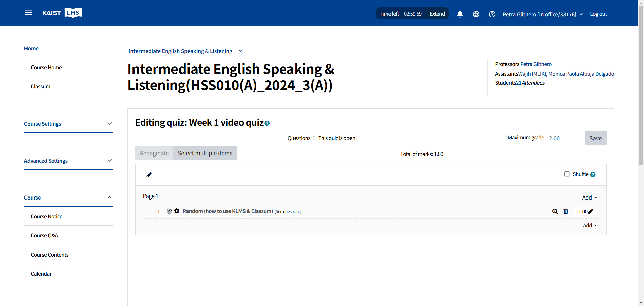Open the user account dropdown arrow
The image size is (644, 306).
tap(581, 14)
